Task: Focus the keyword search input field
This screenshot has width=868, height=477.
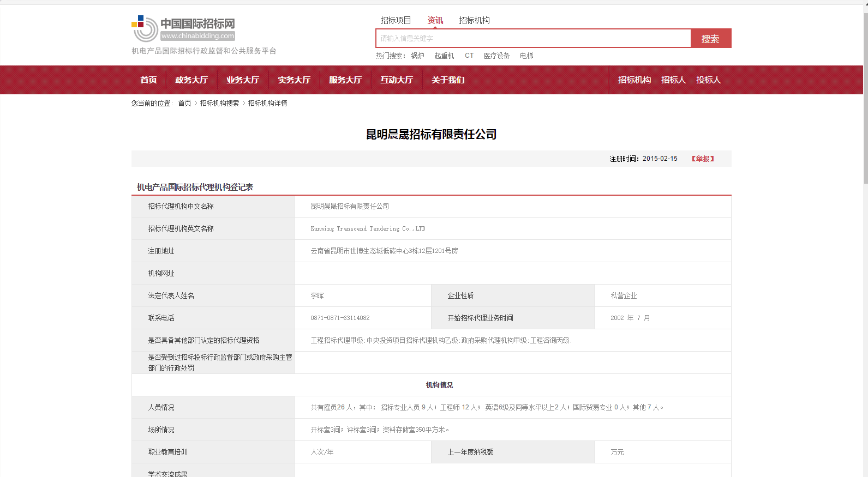Action: (534, 38)
